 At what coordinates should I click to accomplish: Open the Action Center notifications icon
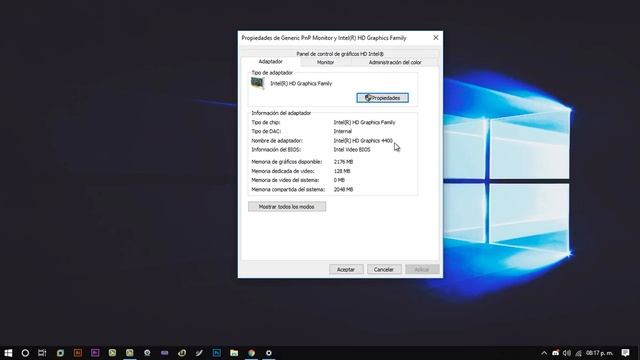(625, 353)
